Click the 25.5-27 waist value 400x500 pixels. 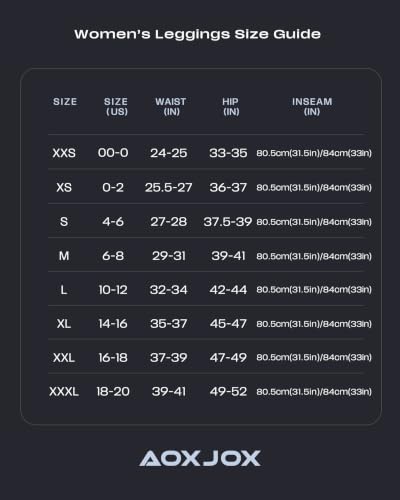[x=169, y=187]
